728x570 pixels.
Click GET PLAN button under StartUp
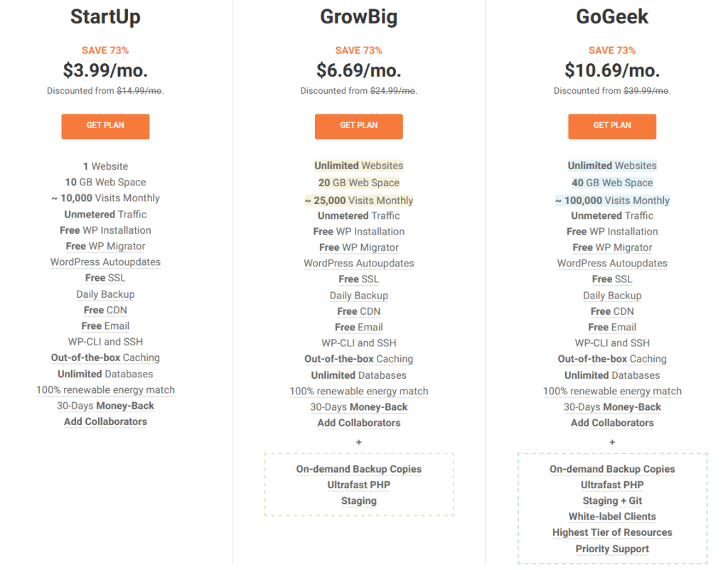(105, 127)
